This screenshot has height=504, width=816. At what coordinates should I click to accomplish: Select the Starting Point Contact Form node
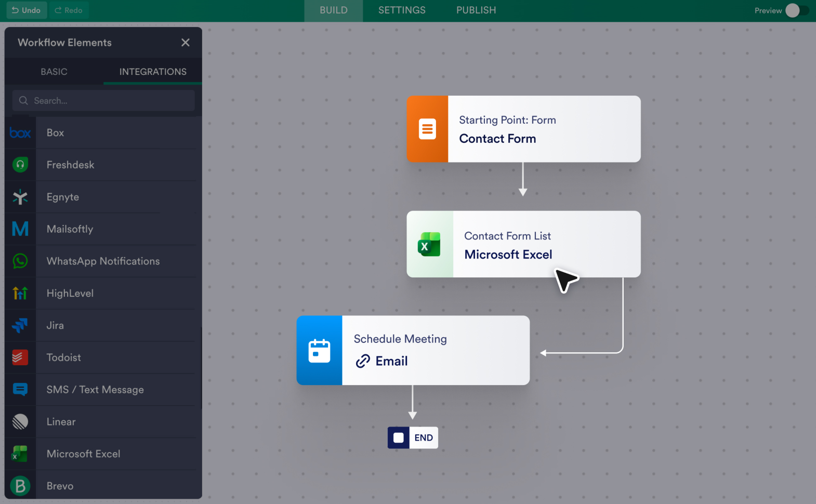[x=523, y=129]
